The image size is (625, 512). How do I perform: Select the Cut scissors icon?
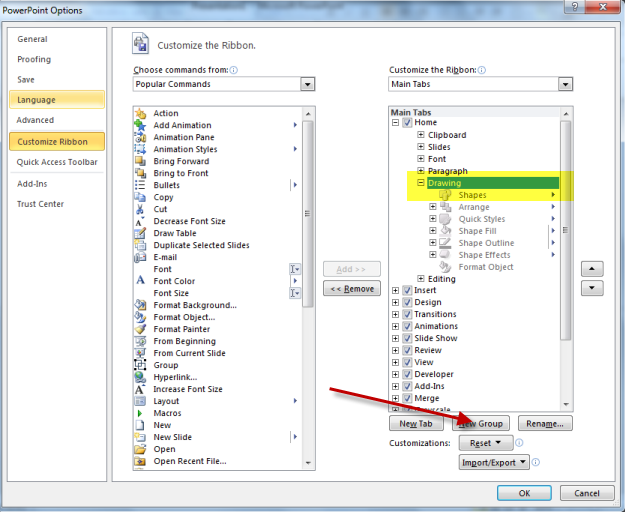pos(141,209)
